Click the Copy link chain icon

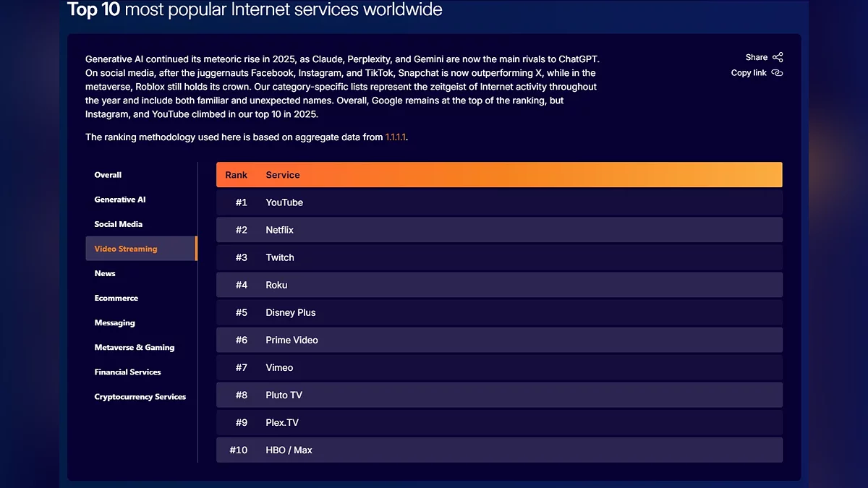coord(778,73)
